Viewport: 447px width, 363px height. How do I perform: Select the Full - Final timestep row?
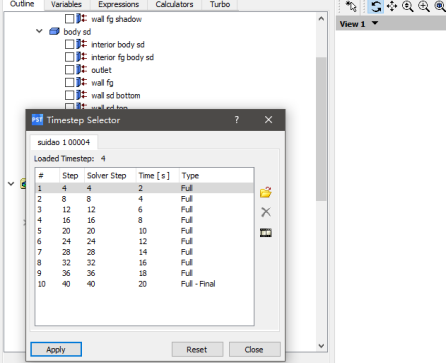144,284
